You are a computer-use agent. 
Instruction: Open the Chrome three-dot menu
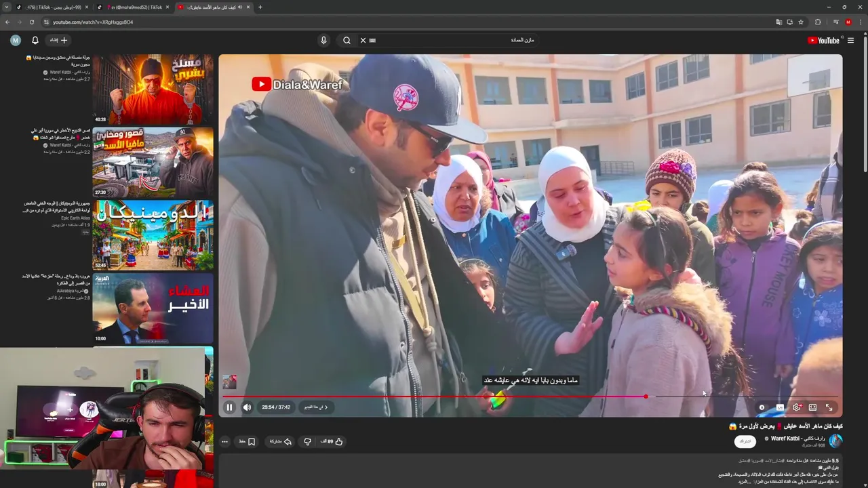pyautogui.click(x=861, y=22)
